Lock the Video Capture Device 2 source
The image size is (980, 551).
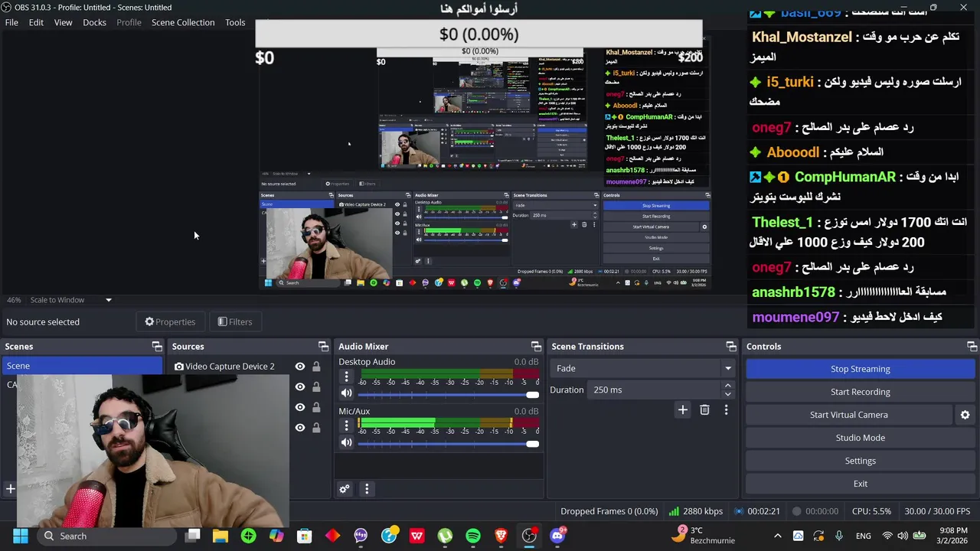click(316, 367)
